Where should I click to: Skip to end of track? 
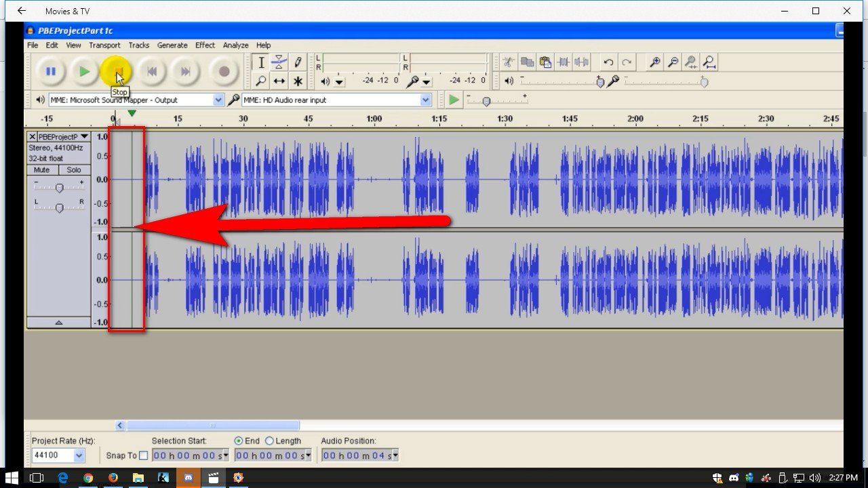pos(185,71)
